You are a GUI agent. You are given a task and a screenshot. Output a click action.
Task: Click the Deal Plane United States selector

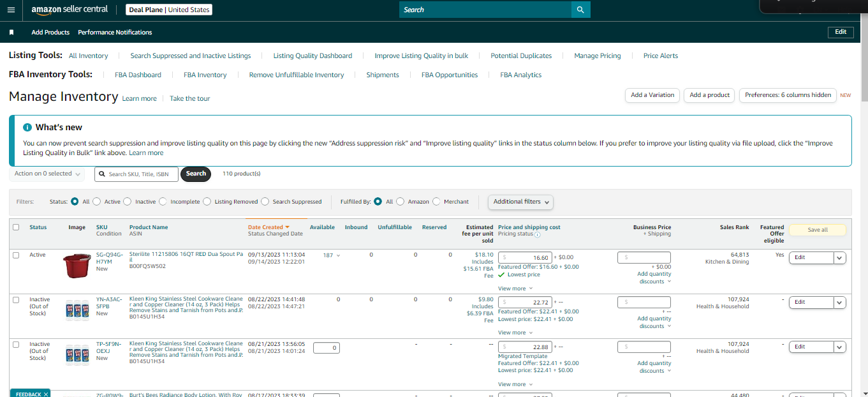coord(168,10)
